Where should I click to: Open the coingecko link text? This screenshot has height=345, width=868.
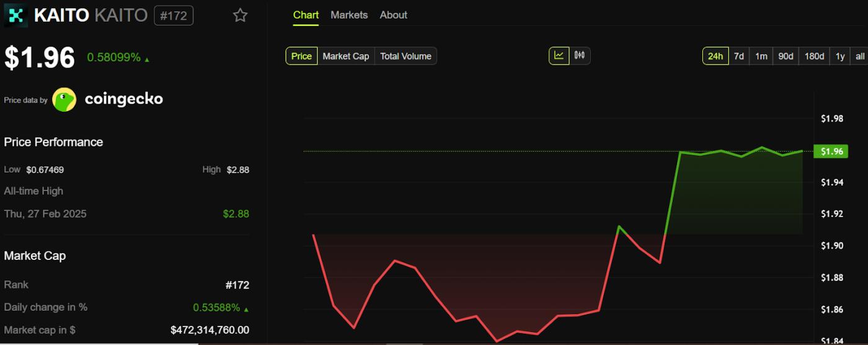coord(123,99)
